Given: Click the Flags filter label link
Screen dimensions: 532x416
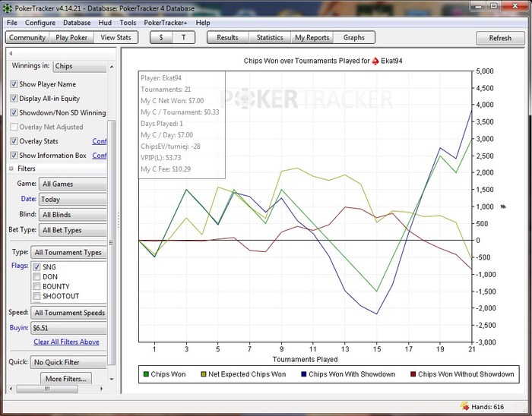Looking at the screenshot, I should click(20, 266).
